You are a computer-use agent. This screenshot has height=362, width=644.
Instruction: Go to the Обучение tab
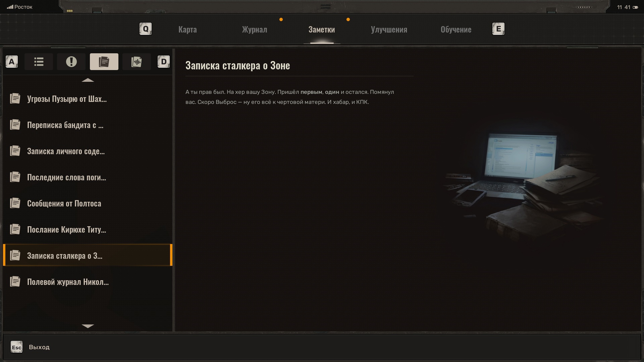[x=456, y=29]
